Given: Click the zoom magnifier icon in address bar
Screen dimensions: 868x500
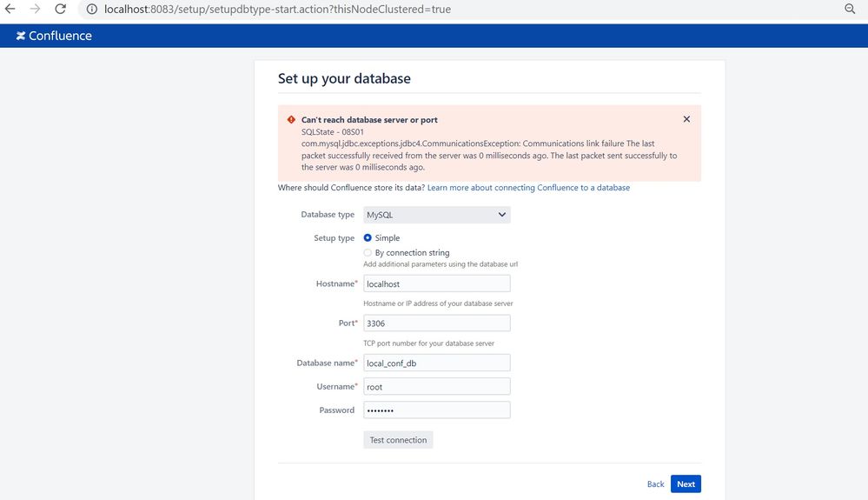Looking at the screenshot, I should pyautogui.click(x=850, y=9).
